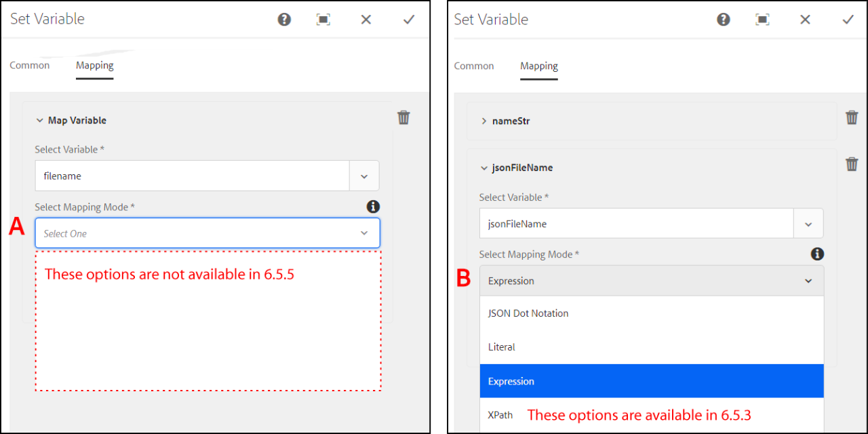Open the filename variable dropdown

(364, 176)
